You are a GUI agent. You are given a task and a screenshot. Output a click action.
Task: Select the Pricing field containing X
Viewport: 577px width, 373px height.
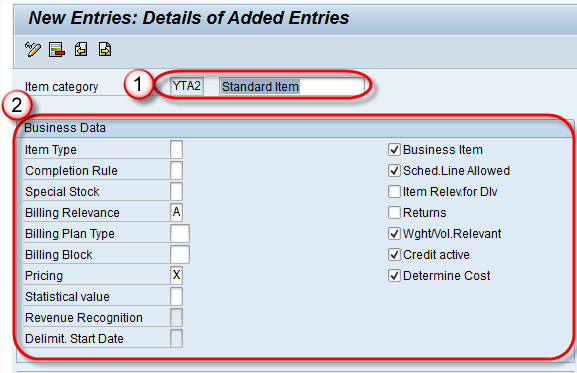click(177, 276)
